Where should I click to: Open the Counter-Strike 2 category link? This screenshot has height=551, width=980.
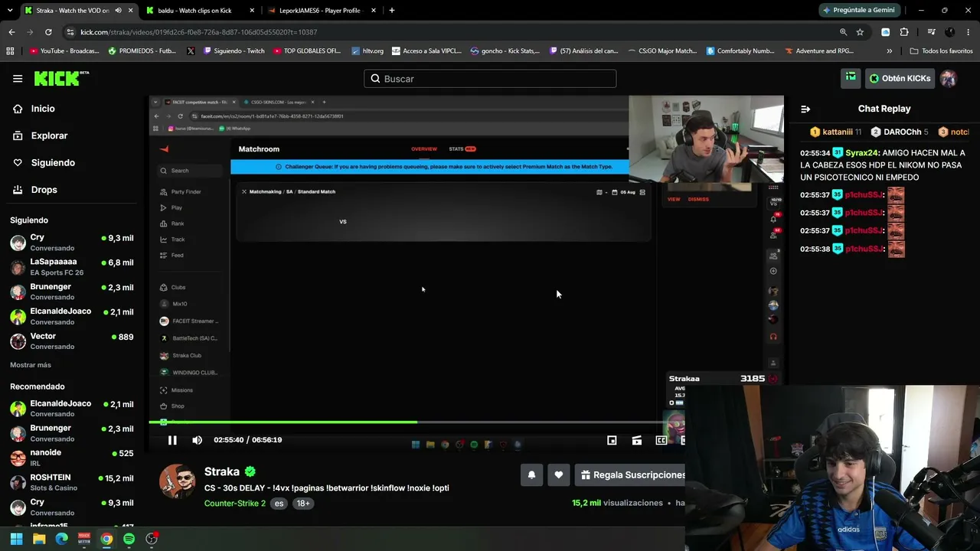(x=235, y=504)
